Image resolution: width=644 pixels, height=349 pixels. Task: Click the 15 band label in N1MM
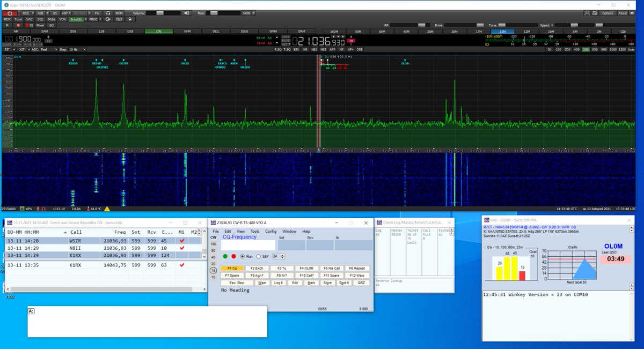click(x=213, y=271)
